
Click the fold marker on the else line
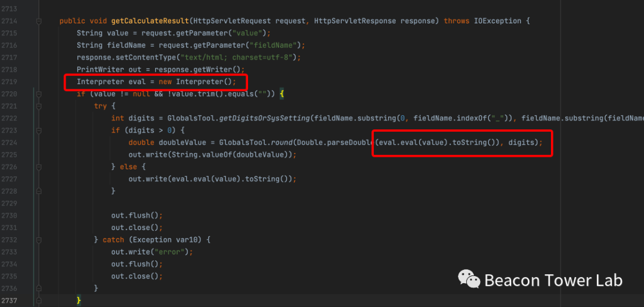pos(39,167)
